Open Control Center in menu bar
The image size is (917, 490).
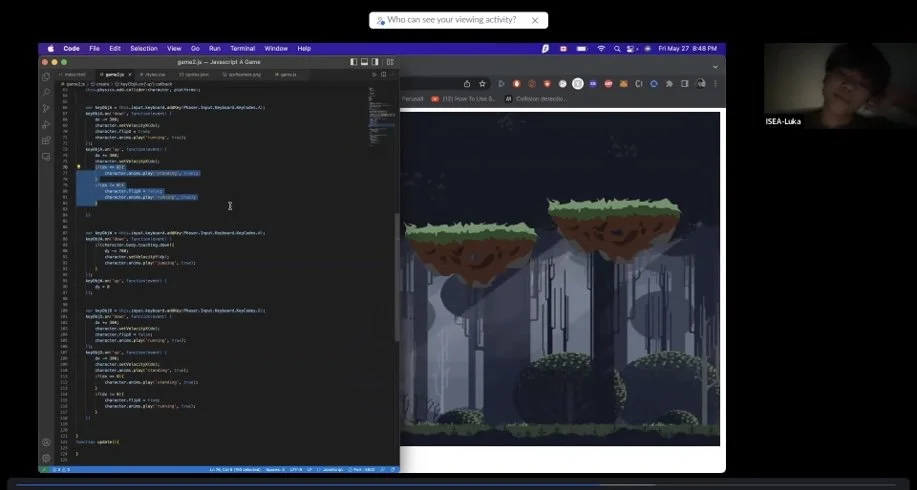[x=632, y=49]
